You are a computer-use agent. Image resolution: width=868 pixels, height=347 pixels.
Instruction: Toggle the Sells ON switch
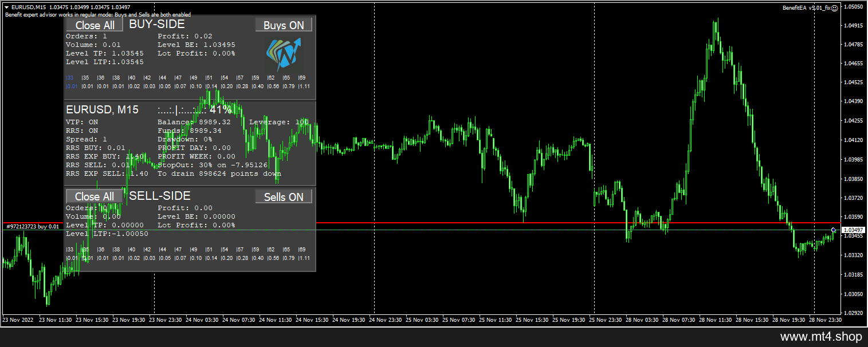point(284,196)
